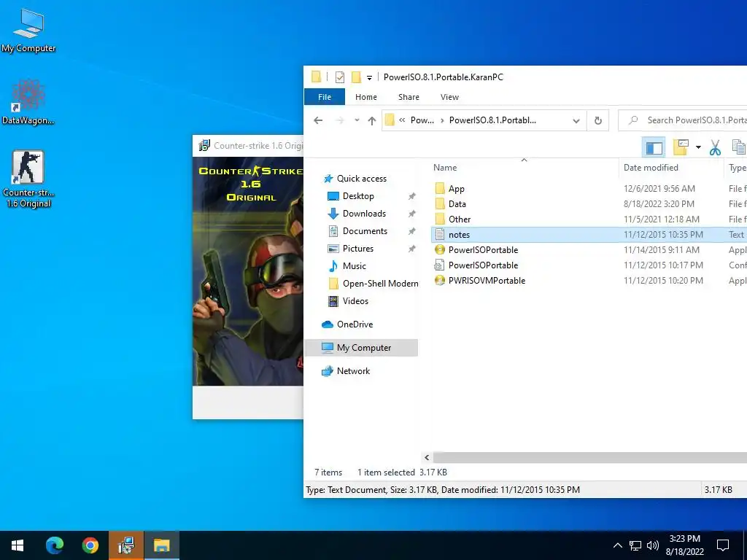The height and width of the screenshot is (560, 747).
Task: Toggle the navigation pane button
Action: (654, 148)
